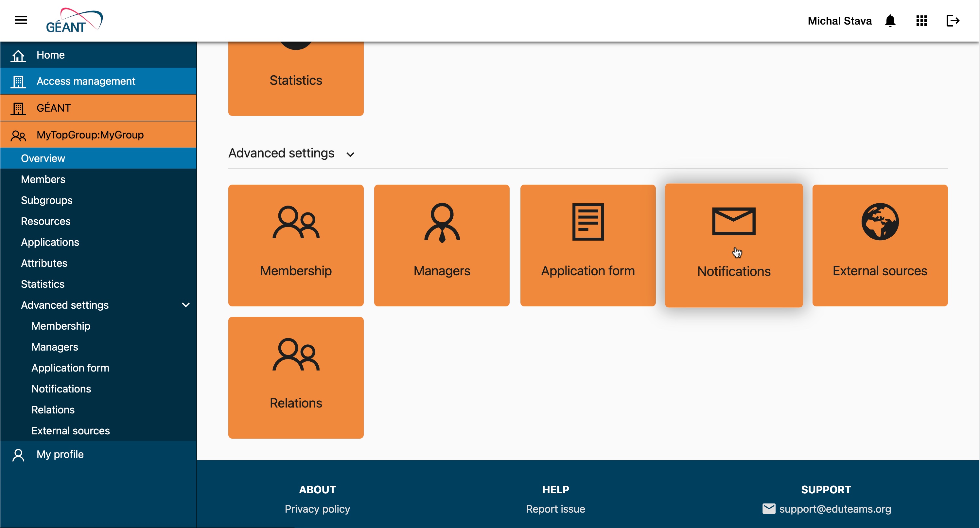Image resolution: width=980 pixels, height=528 pixels.
Task: Collapse the Advanced settings section chevron
Action: 350,154
